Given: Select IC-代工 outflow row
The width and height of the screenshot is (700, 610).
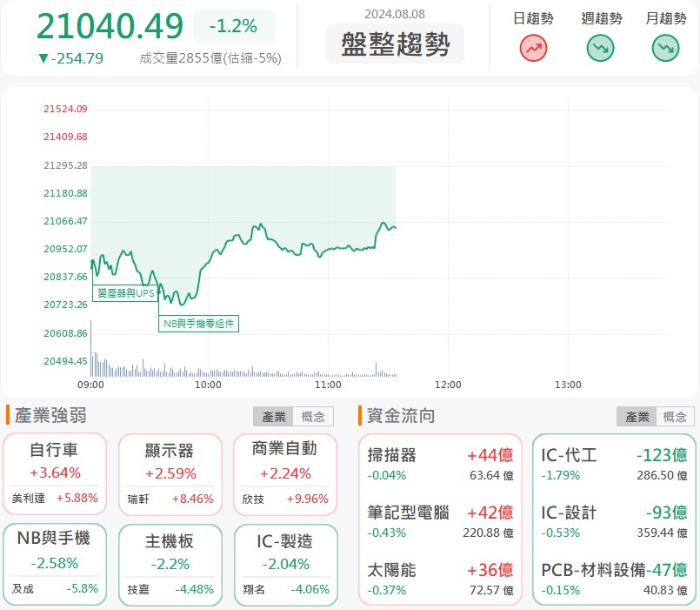Looking at the screenshot, I should click(614, 465).
